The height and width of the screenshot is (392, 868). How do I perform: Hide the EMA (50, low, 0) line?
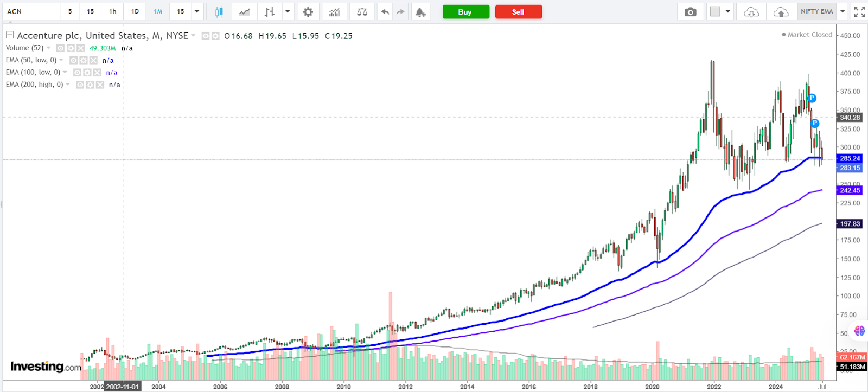click(74, 60)
